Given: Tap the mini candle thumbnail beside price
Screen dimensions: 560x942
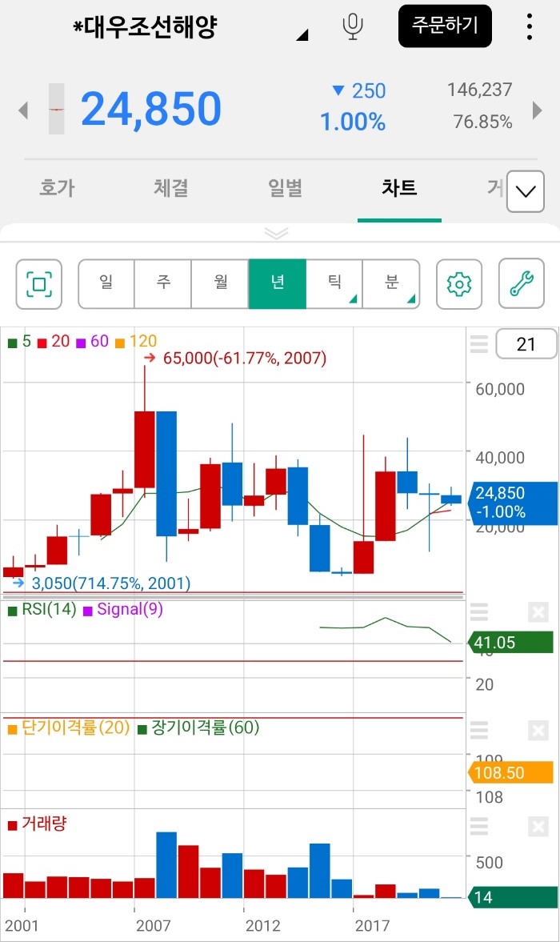Looking at the screenshot, I should click(57, 110).
